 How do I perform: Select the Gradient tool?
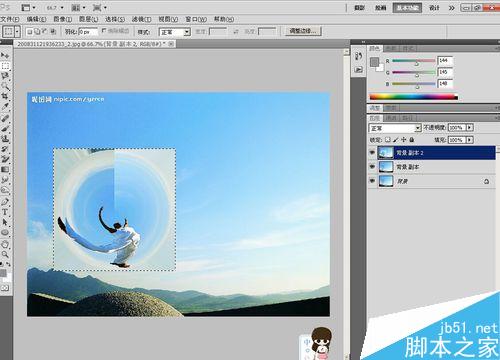[x=5, y=169]
